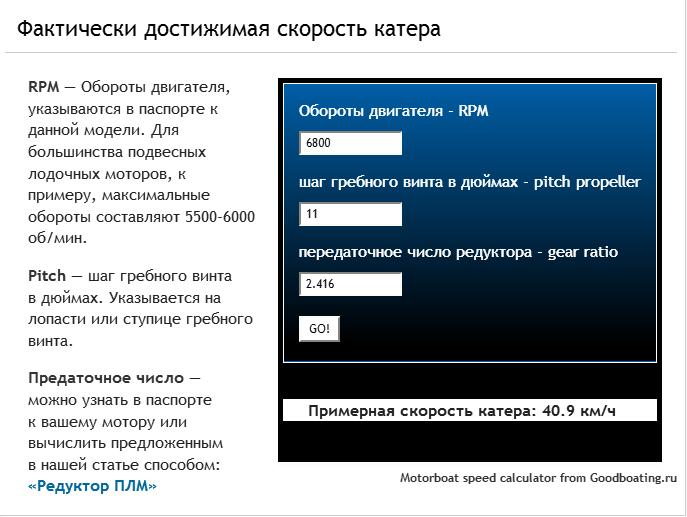Click the 'Обороты двигателя - RPM' label

coord(393,111)
